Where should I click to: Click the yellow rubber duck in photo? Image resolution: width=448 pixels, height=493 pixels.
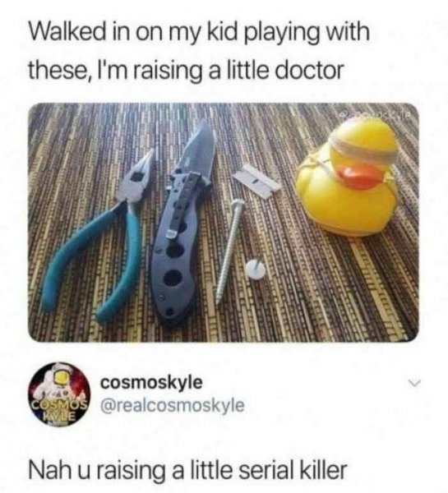coord(348,178)
